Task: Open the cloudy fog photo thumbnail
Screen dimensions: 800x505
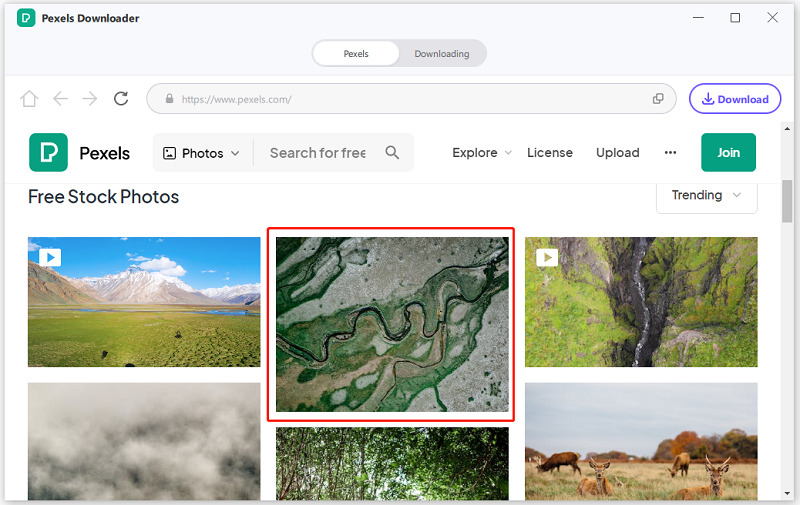Action: pos(144,441)
